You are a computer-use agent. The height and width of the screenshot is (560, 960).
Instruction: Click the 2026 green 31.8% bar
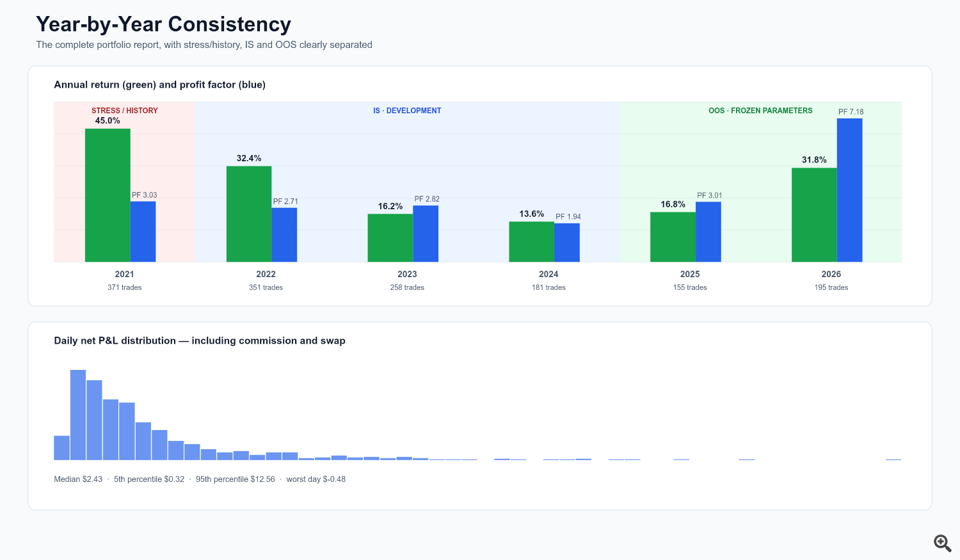point(814,215)
